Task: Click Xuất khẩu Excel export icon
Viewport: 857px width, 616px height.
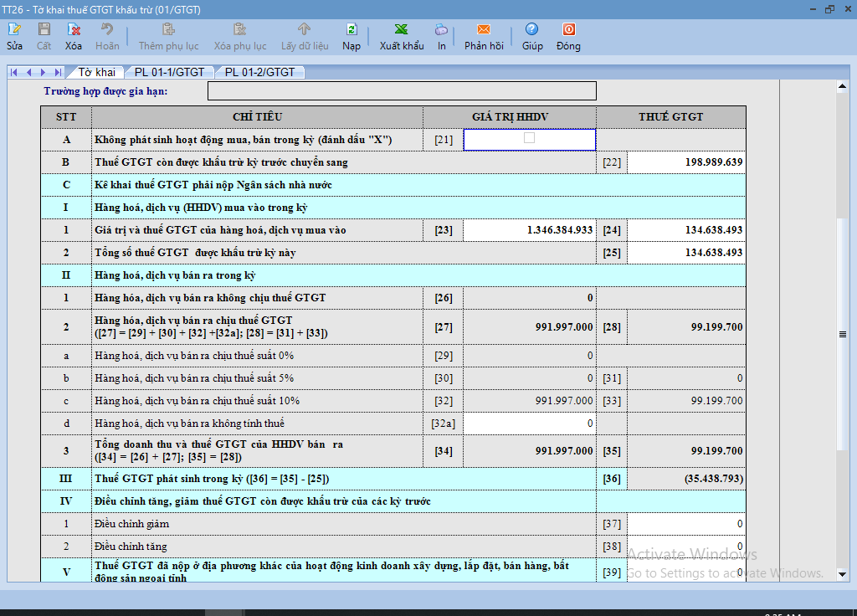Action: click(x=401, y=29)
